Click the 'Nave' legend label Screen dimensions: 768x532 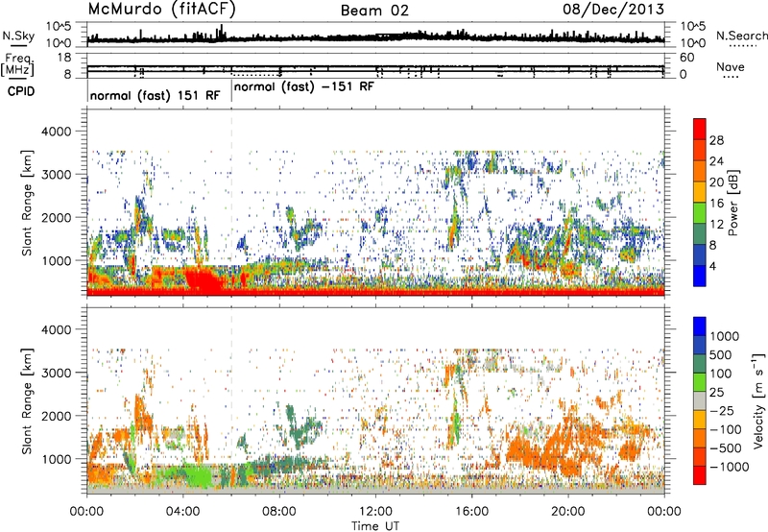(x=731, y=67)
